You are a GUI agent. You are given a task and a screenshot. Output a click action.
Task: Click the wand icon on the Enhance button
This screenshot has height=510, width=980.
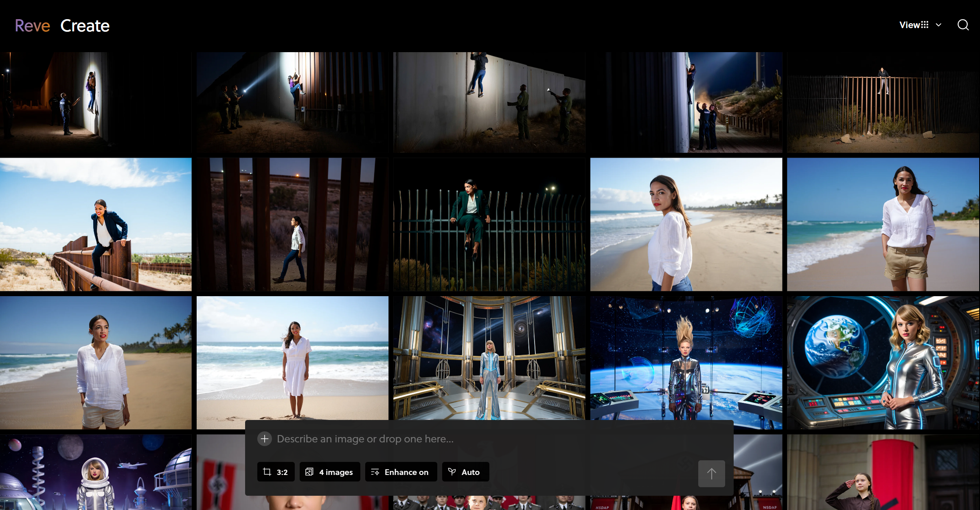click(x=375, y=472)
